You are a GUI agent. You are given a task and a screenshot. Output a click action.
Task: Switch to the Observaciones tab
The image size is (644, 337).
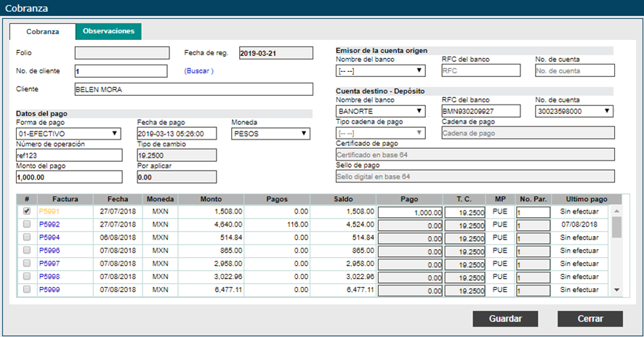coord(108,32)
